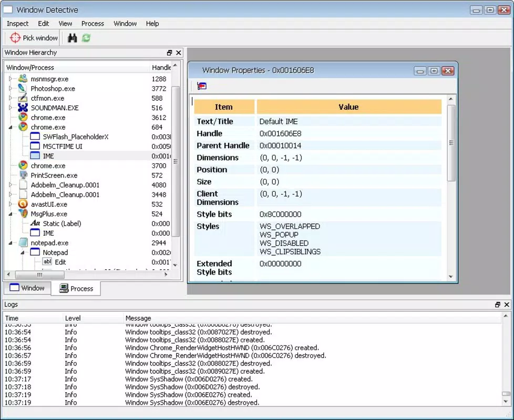Expand the first AdobeIm_Cleanup.0001 node (4080)
The image size is (514, 420).
pos(10,185)
